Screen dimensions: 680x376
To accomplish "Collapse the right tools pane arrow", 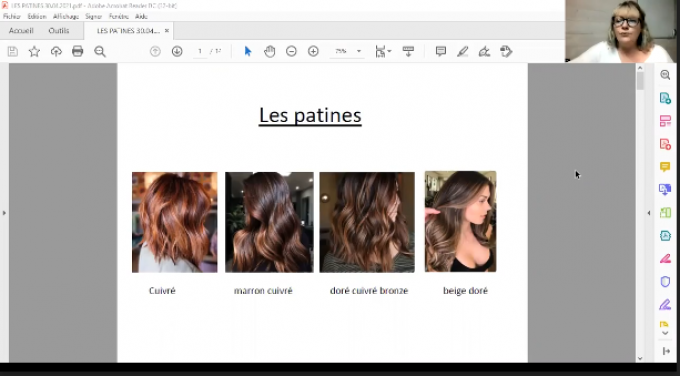I will [x=649, y=213].
